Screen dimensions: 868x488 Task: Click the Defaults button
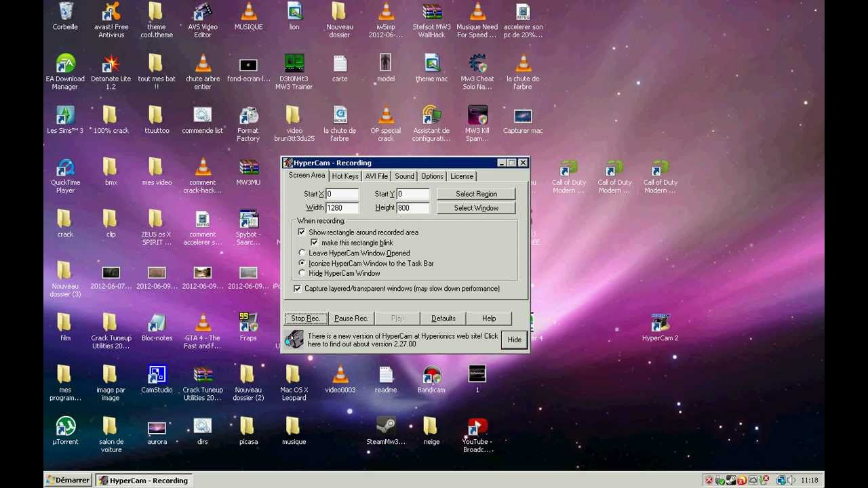tap(443, 319)
